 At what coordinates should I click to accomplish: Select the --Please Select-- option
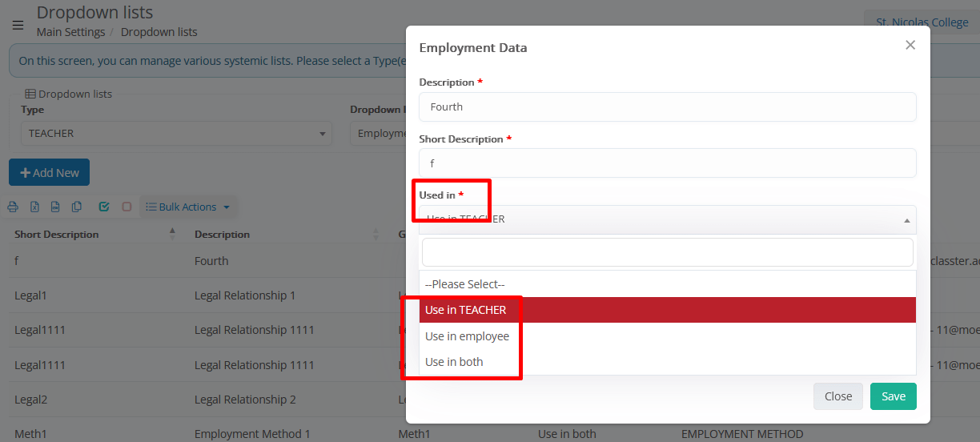[x=464, y=284]
